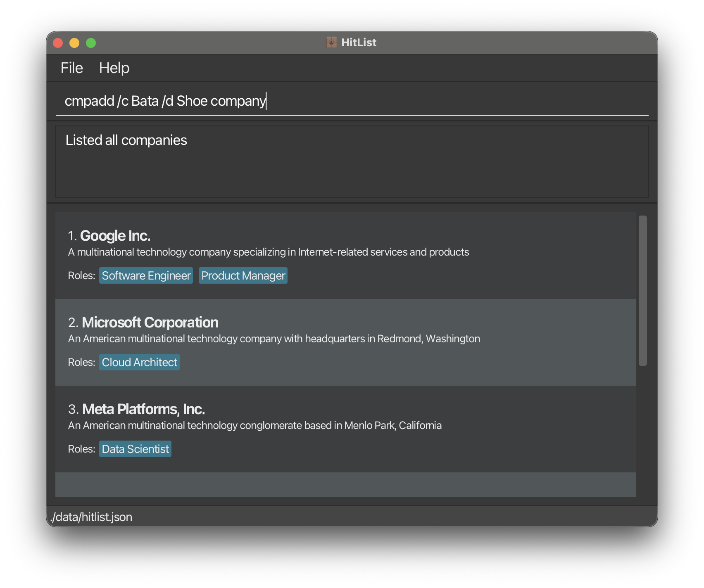Viewport: 704px width, 588px height.
Task: Select the Meta Platforms, Inc. company name
Action: [143, 409]
